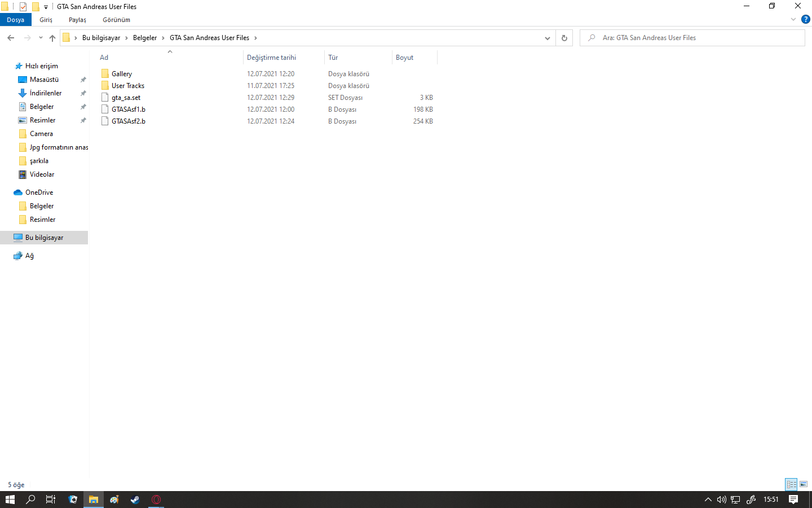Open the paint palette taskbar app
This screenshot has height=508, width=812.
point(114,500)
